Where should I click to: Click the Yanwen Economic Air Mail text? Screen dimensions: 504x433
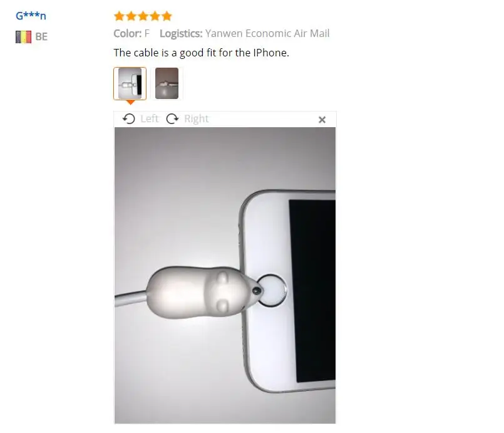pyautogui.click(x=267, y=33)
